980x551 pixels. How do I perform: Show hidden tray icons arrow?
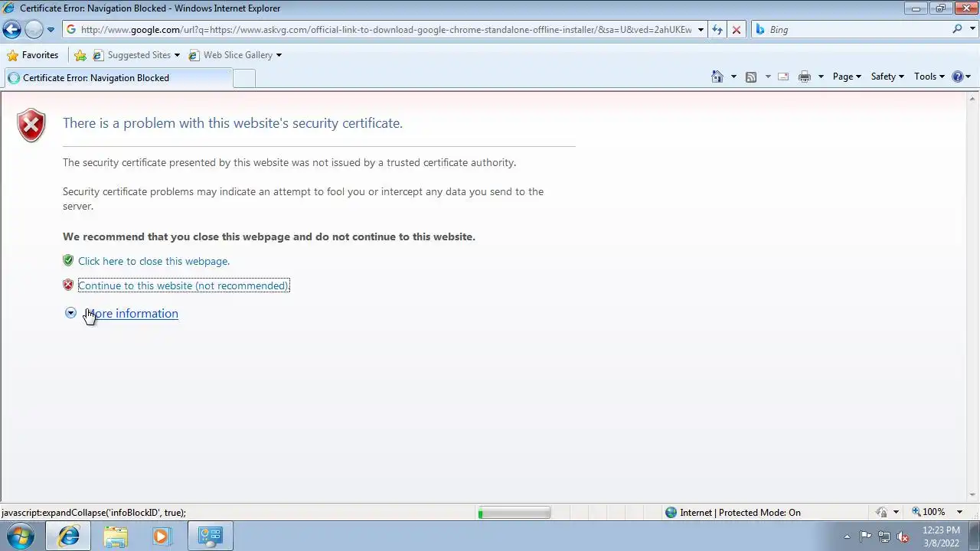click(x=847, y=536)
